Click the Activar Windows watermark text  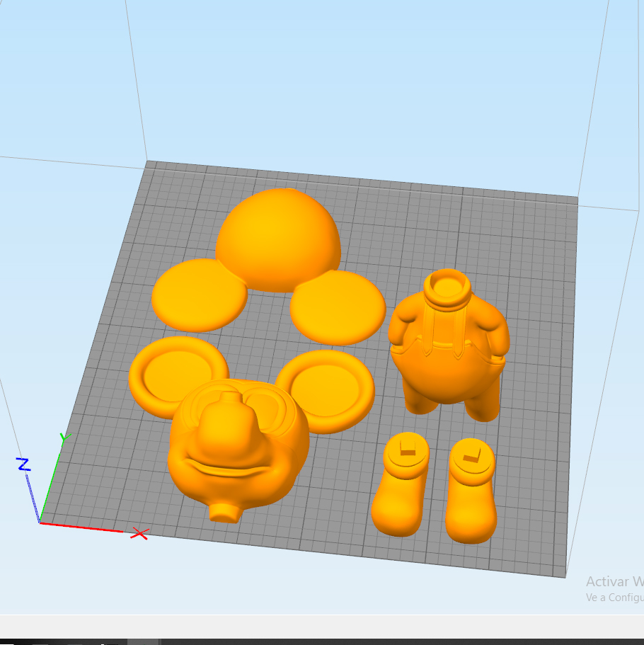[x=612, y=582]
